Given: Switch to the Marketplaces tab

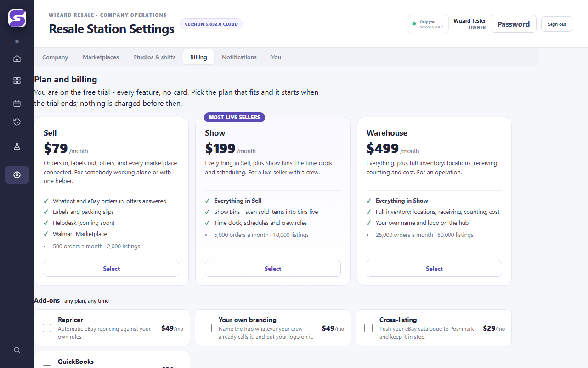Looking at the screenshot, I should 101,57.
